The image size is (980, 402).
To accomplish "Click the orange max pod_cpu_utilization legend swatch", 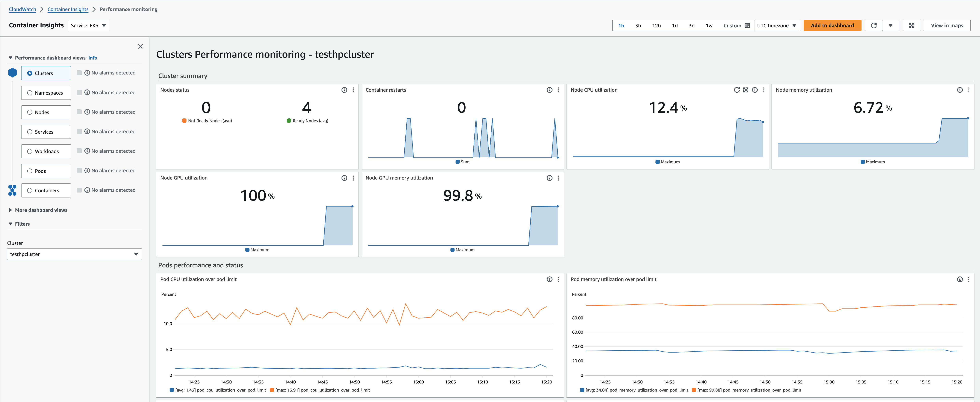I will tap(272, 390).
